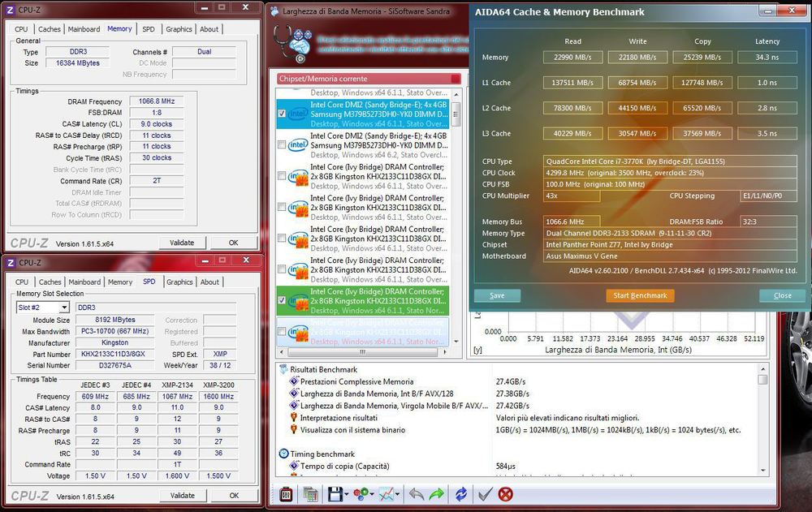
Task: Open the dropdown arrow next to the colored spheres icon
Action: (x=372, y=494)
